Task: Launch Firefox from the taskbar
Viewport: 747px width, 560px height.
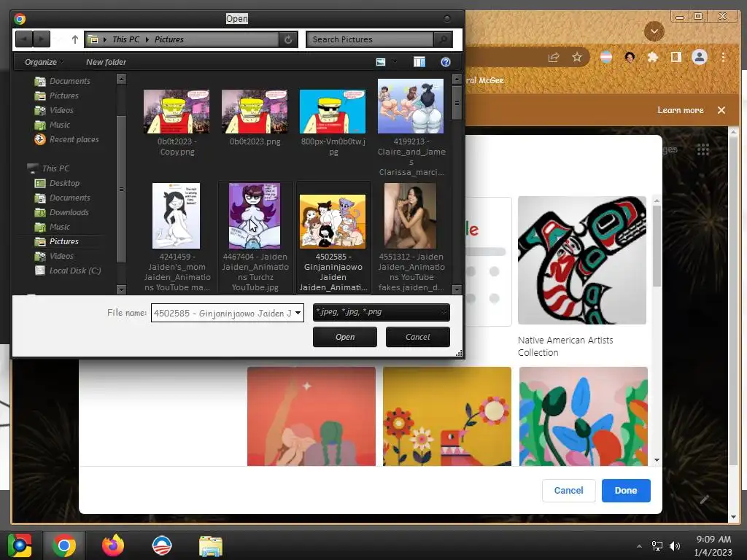Action: pyautogui.click(x=113, y=545)
